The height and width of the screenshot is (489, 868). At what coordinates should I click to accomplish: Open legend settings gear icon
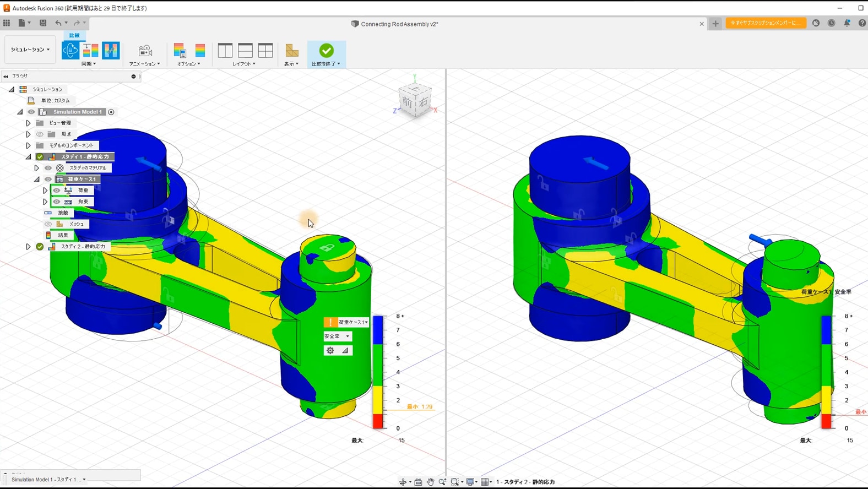coord(330,350)
